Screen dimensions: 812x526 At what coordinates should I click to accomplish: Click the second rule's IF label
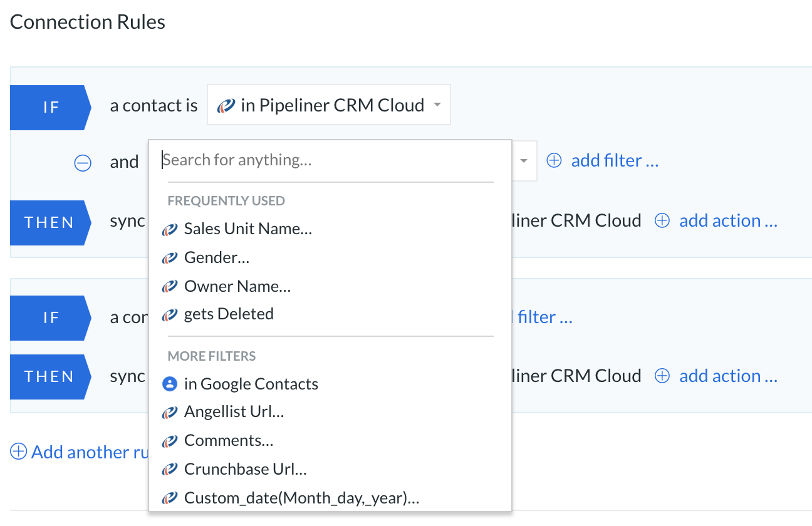click(51, 317)
